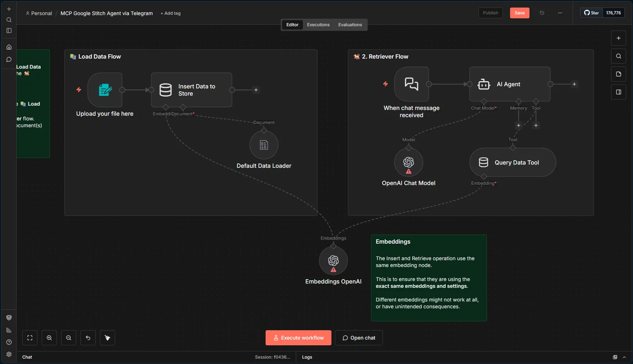Zoom out on the canvas
Screen dimensions: 633x364
[x=69, y=338]
